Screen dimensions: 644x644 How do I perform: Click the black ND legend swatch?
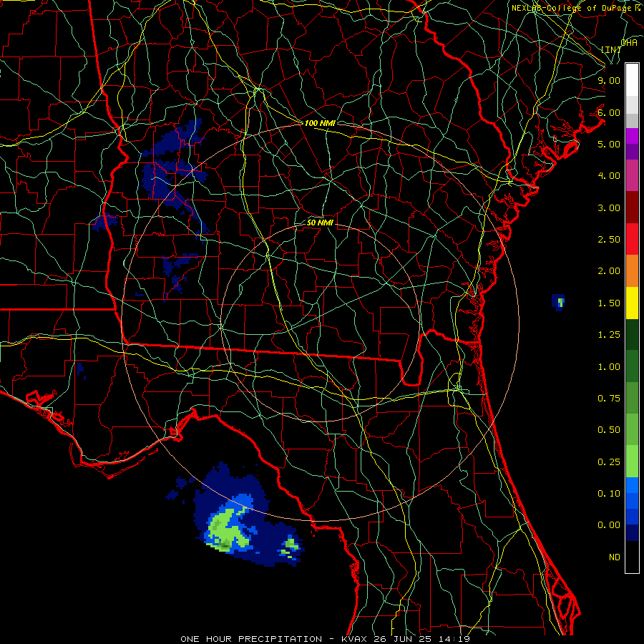pos(632,557)
